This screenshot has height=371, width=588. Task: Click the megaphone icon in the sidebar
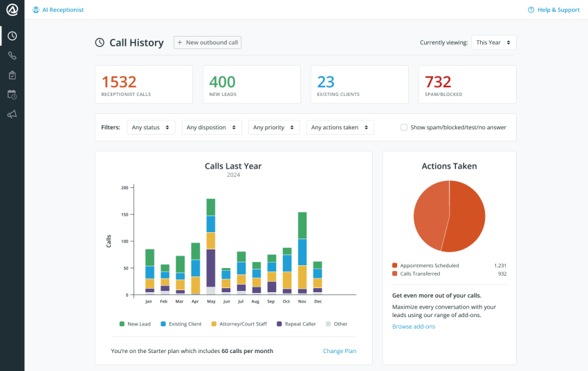[12, 115]
